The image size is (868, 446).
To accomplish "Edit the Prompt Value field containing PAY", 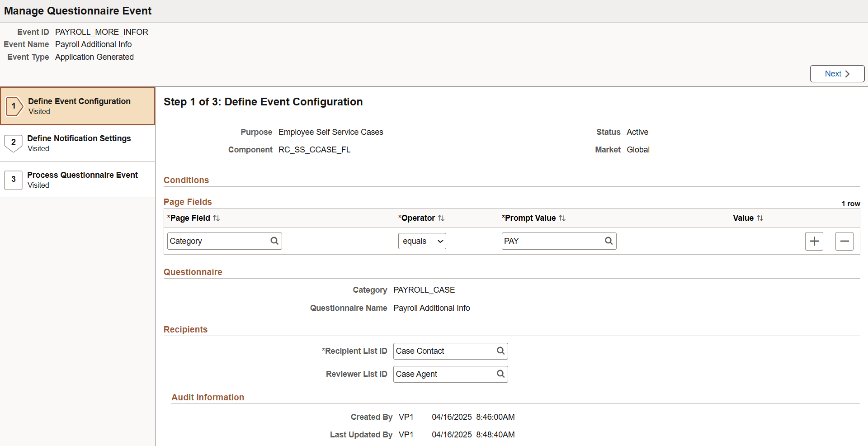I will 552,241.
